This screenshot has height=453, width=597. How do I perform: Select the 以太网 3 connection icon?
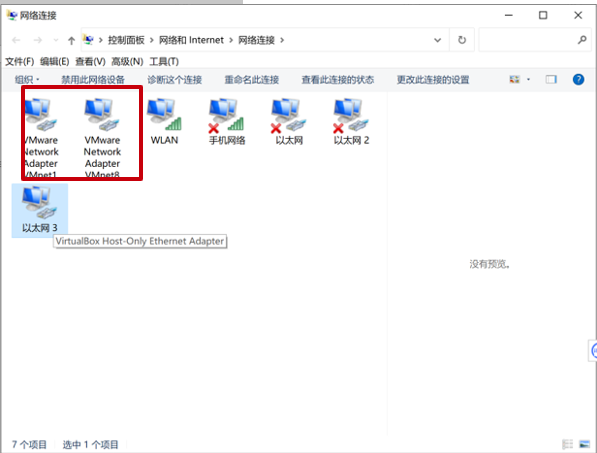click(40, 202)
